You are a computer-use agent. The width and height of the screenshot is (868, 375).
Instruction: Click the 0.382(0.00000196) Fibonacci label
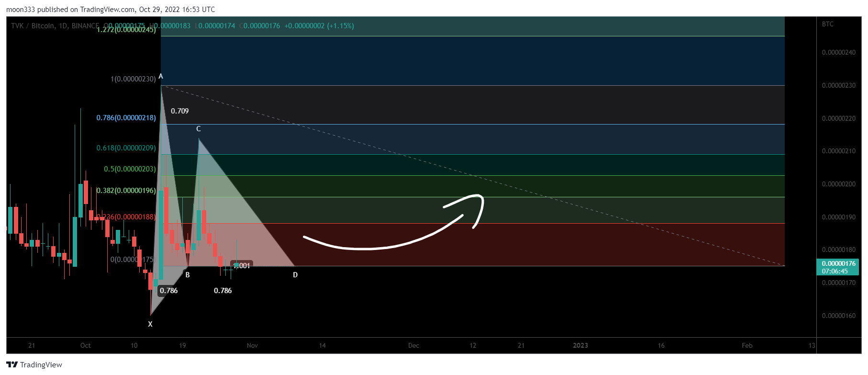(126, 191)
